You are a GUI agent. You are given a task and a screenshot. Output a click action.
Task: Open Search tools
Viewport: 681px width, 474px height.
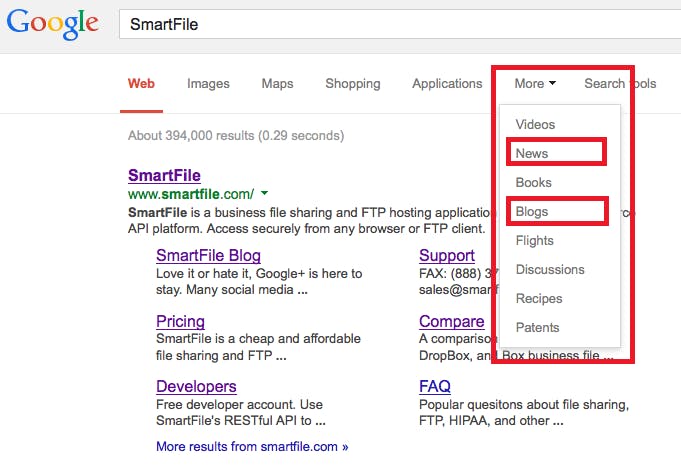pyautogui.click(x=620, y=83)
